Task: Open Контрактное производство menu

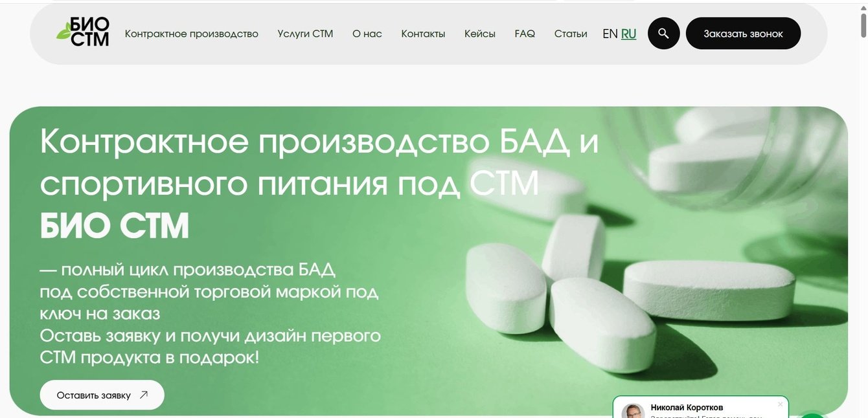Action: (192, 34)
